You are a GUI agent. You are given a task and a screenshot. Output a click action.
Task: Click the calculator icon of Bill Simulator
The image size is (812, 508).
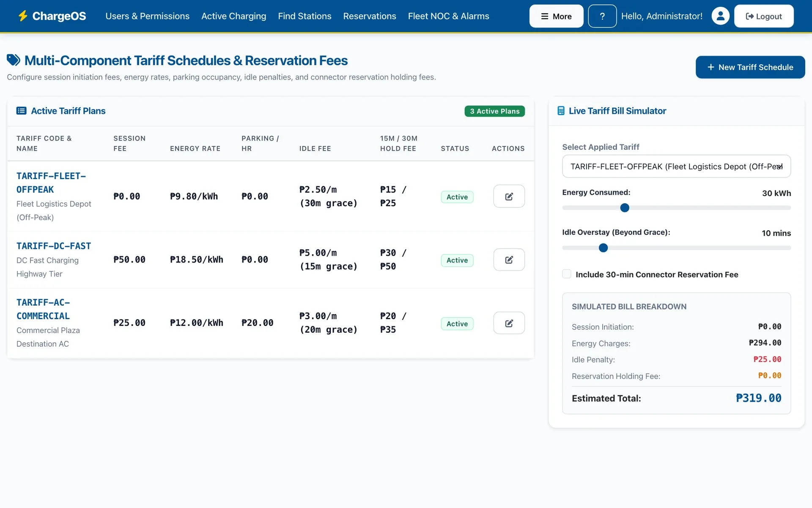(561, 111)
